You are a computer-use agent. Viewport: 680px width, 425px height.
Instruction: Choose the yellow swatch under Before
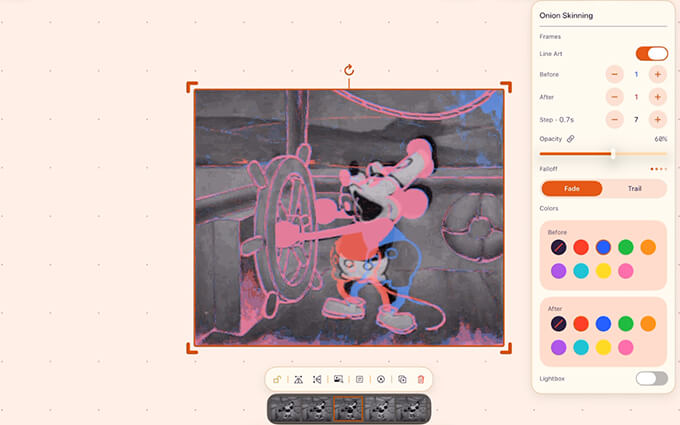tap(603, 271)
